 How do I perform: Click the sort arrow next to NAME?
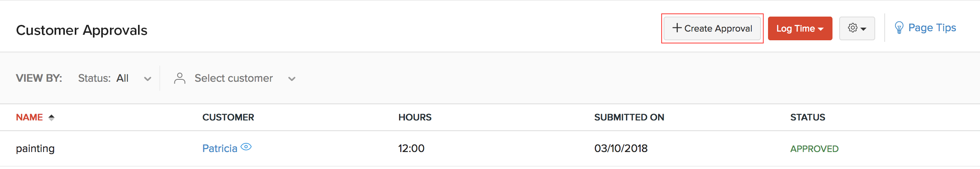51,118
